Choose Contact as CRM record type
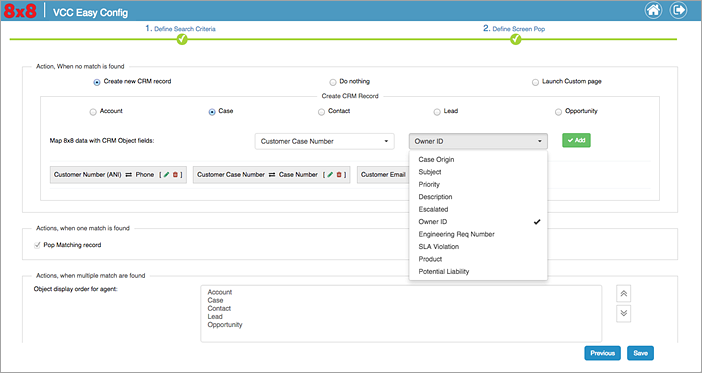The image size is (702, 373). click(x=321, y=112)
